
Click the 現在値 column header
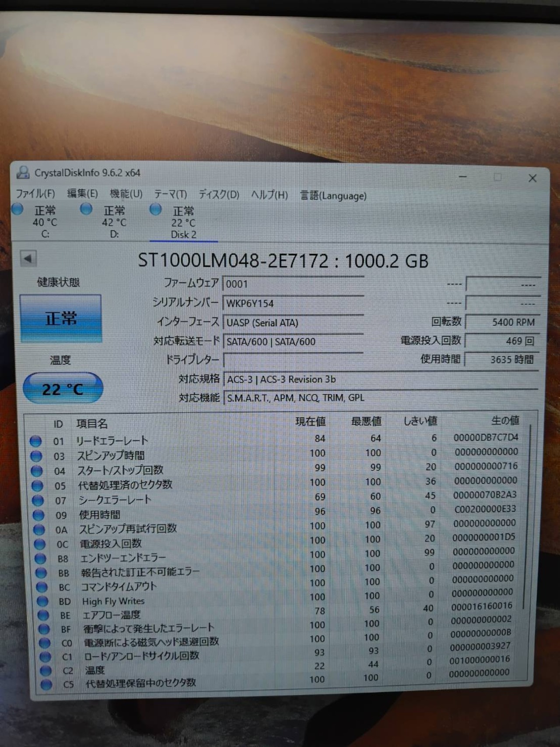(x=311, y=421)
